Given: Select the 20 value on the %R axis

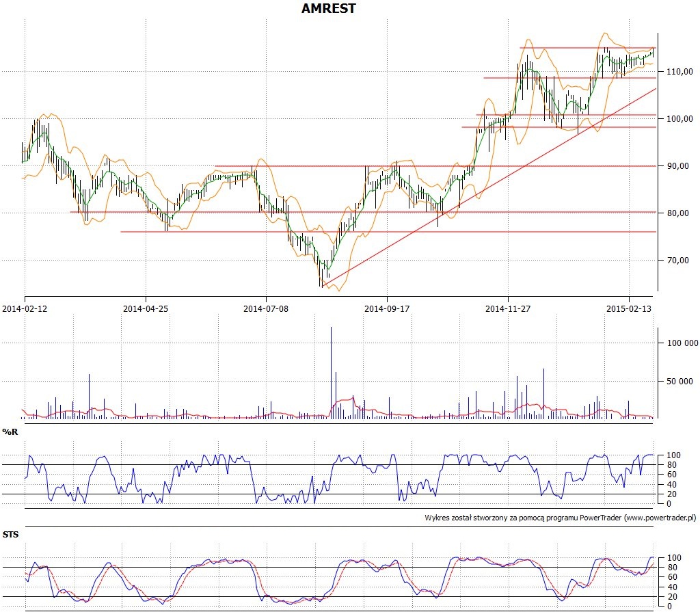Looking at the screenshot, I should (671, 494).
